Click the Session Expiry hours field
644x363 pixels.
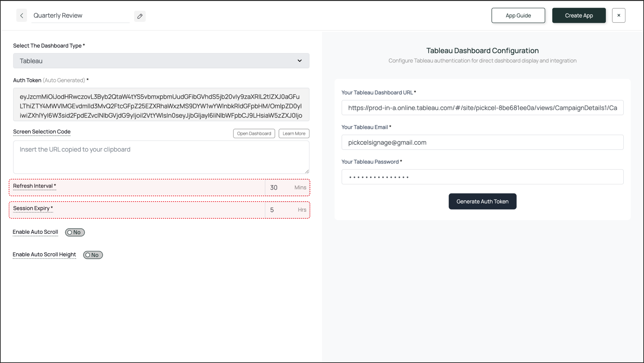click(280, 210)
